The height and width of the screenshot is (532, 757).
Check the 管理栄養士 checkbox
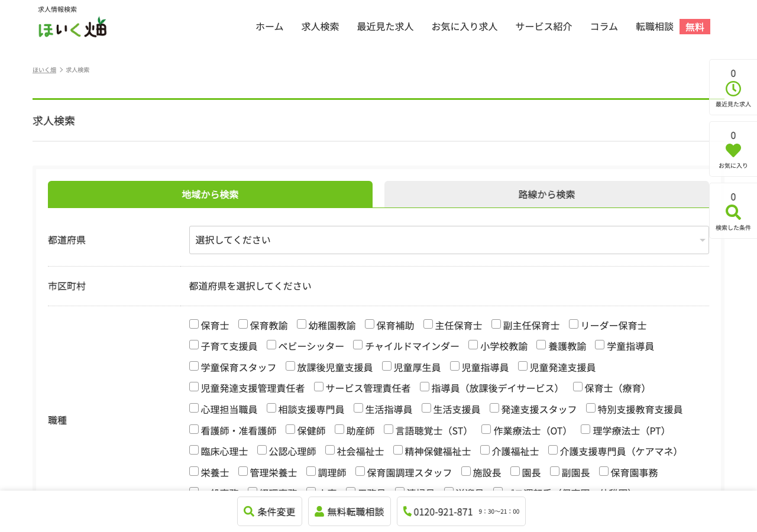243,471
